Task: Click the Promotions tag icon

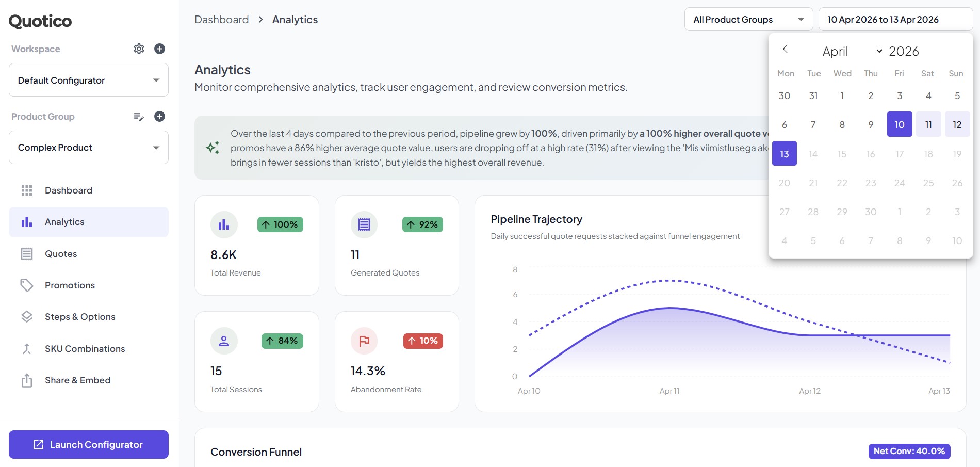Action: tap(27, 285)
